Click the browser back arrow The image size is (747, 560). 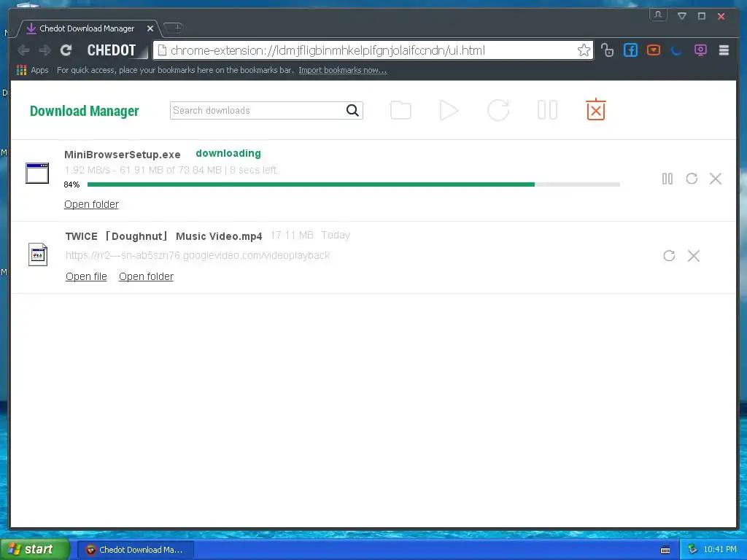click(23, 50)
